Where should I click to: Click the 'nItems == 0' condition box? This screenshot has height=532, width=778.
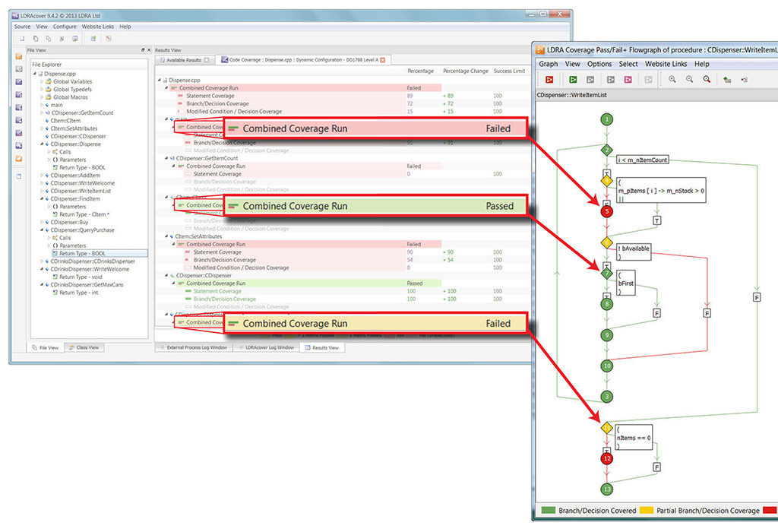pos(634,438)
